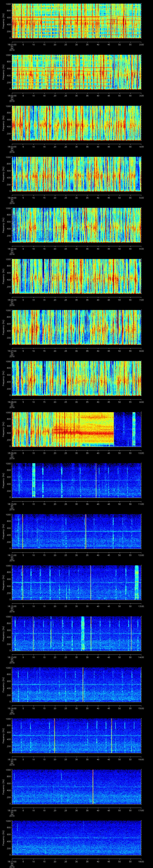153x868 pixels.
Task: Click the 18:01:00 time axis label
Action: coord(12,44)
